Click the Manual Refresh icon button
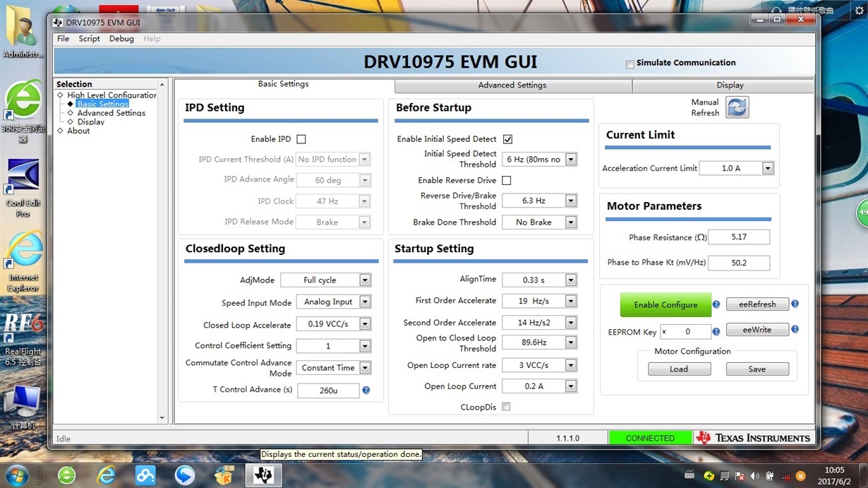Image resolution: width=868 pixels, height=488 pixels. (737, 107)
